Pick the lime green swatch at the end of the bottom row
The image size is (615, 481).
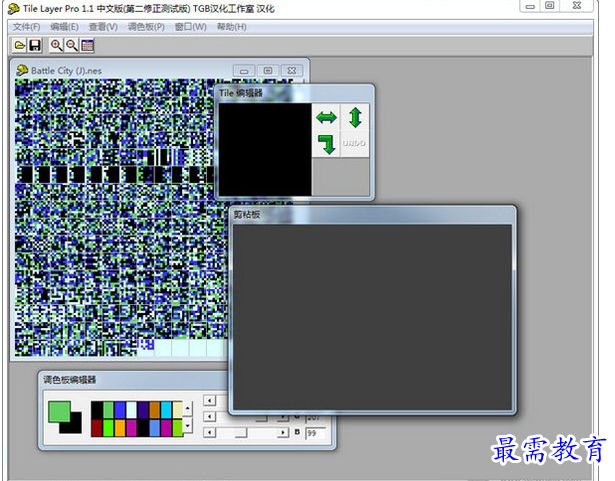[178, 428]
